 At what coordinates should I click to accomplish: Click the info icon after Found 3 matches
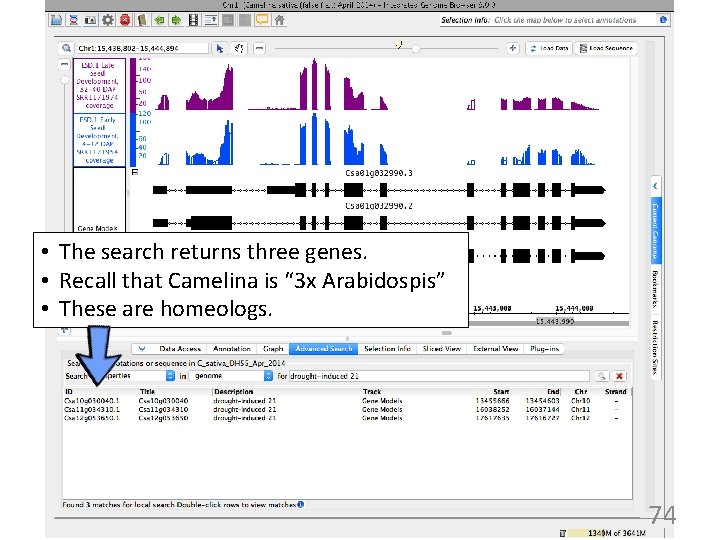tap(300, 504)
